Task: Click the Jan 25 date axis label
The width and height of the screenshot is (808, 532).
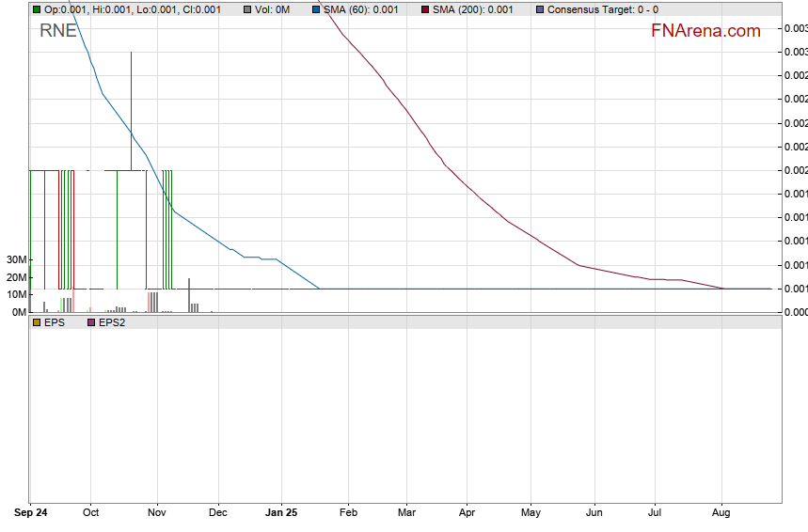Action: click(x=281, y=513)
